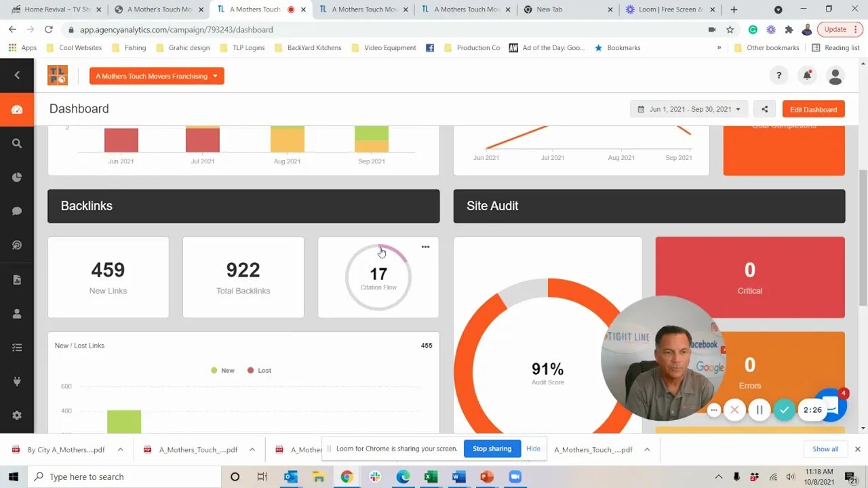The height and width of the screenshot is (488, 868).
Task: Collapse the sidebar with back chevron
Action: click(x=17, y=75)
